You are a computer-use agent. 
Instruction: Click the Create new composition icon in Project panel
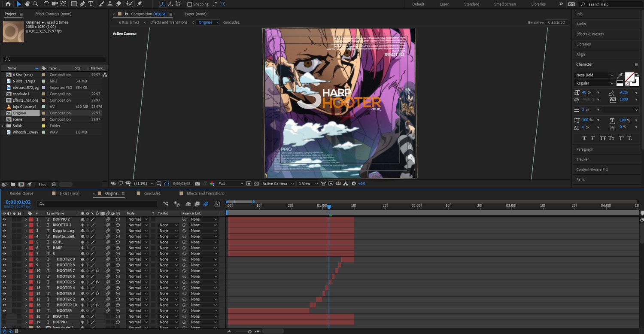21,184
